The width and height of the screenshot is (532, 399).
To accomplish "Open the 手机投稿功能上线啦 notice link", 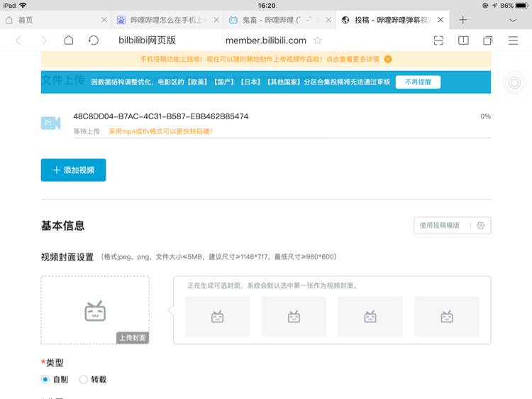I will (x=260, y=59).
